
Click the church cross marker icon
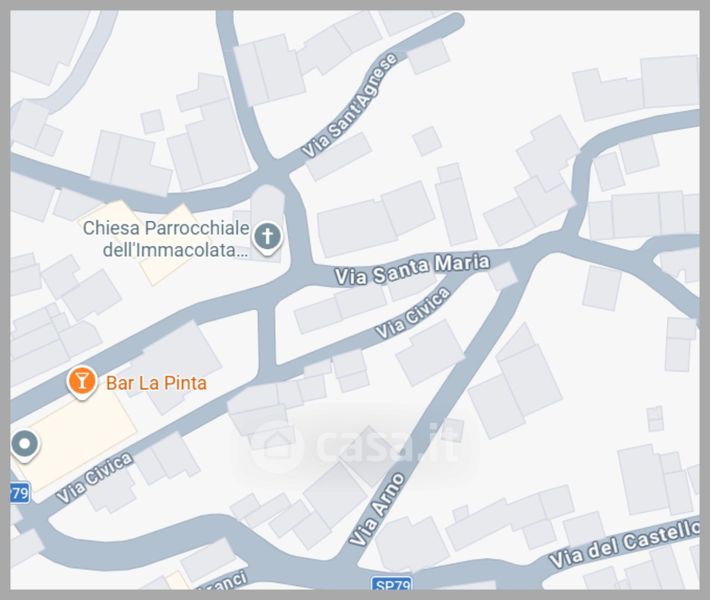click(x=267, y=237)
